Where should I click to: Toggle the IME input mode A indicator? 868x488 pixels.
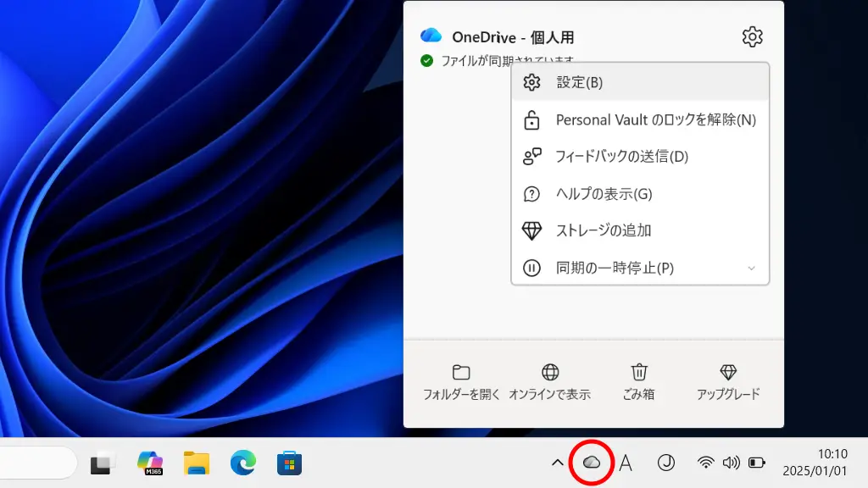point(626,463)
